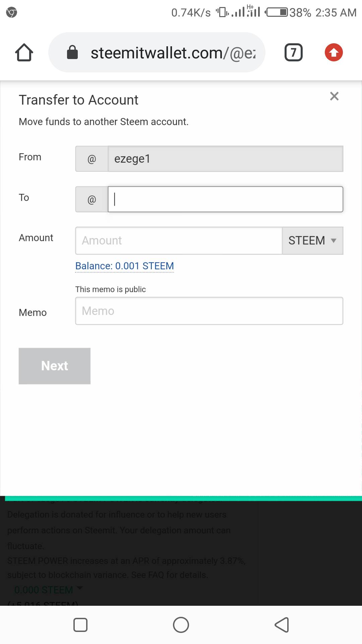Click the steemitwallet.com URL address bar

[157, 52]
